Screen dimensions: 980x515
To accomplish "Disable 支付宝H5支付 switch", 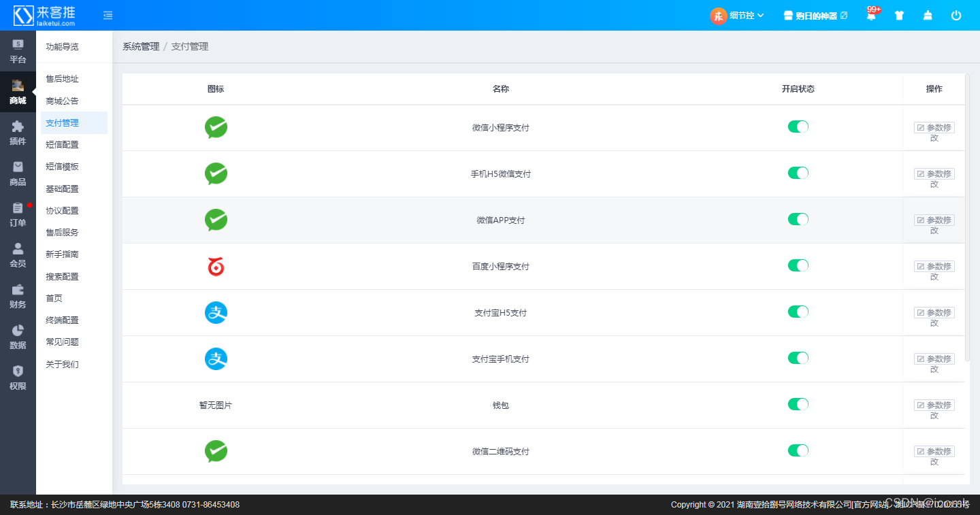I will click(798, 312).
